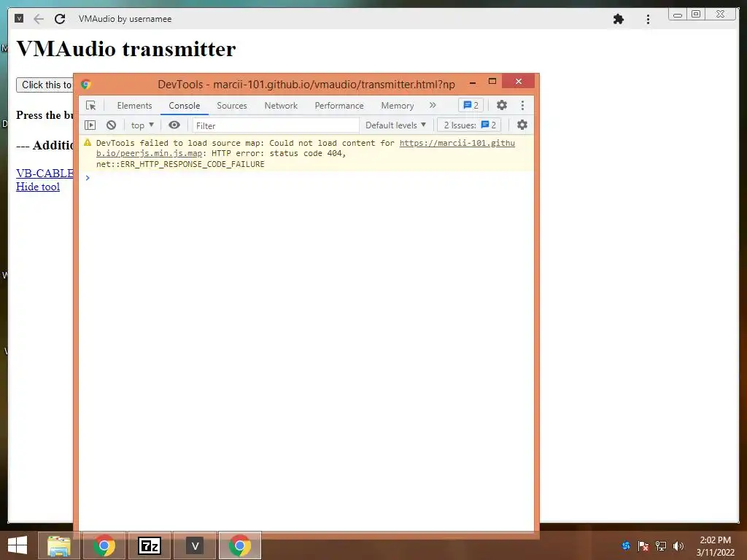Open the active Chrome DevTools taskbar icon
This screenshot has width=747, height=560.
pyautogui.click(x=240, y=545)
